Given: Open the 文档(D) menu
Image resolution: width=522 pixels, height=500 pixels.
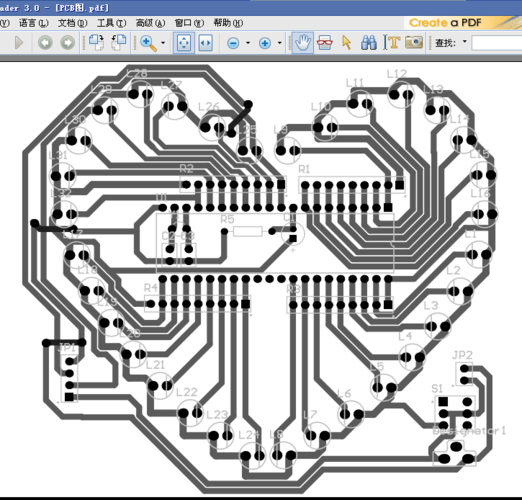Looking at the screenshot, I should click(x=73, y=23).
